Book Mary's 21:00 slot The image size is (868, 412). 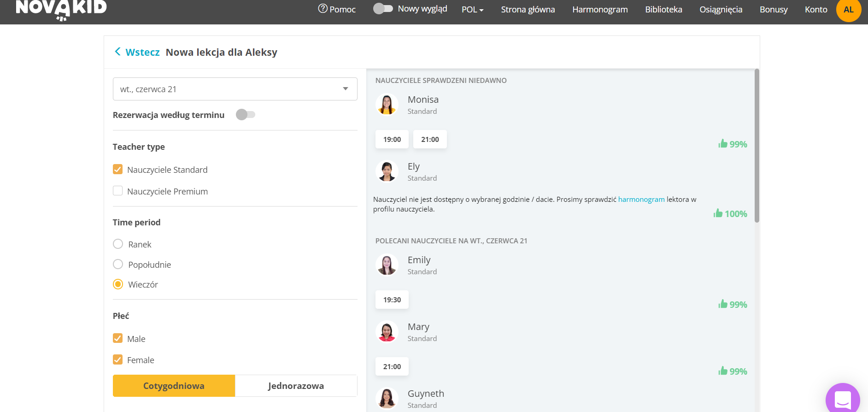point(392,366)
